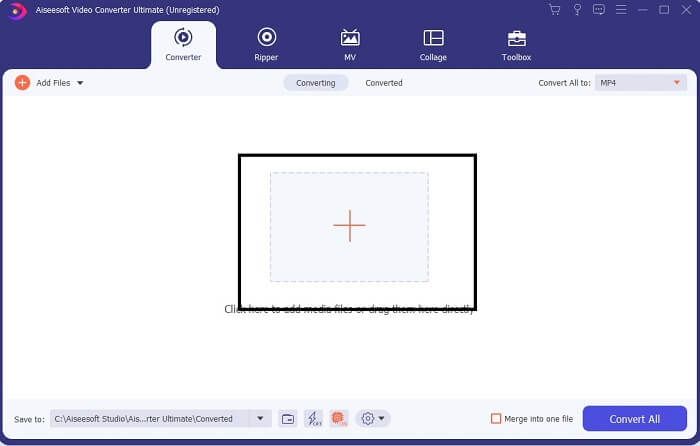Switch to the Ripper tab
Screen dimensions: 700x446
266,44
